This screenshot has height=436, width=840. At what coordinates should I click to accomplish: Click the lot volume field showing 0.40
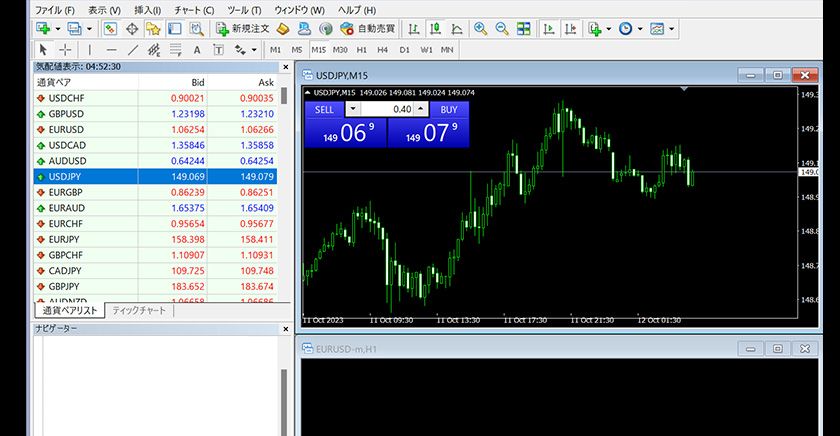click(x=388, y=109)
